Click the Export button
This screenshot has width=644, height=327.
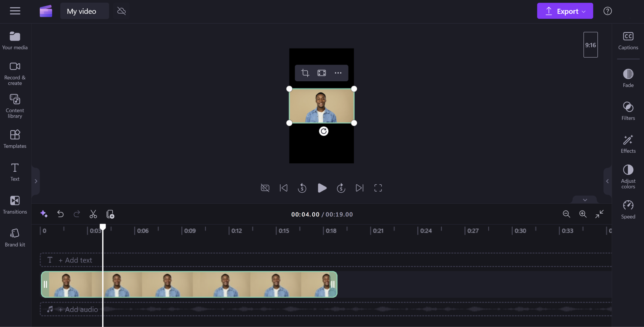point(565,11)
